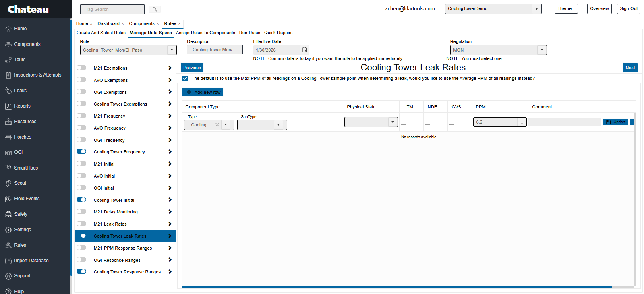Check the UTM checkbox in row
Screen dimensions: 644x294
pyautogui.click(x=404, y=122)
